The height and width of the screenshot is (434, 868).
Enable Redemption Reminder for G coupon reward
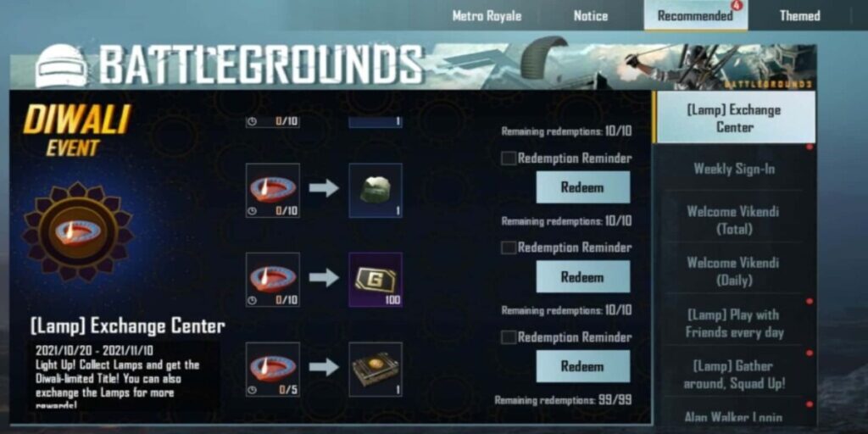point(509,248)
